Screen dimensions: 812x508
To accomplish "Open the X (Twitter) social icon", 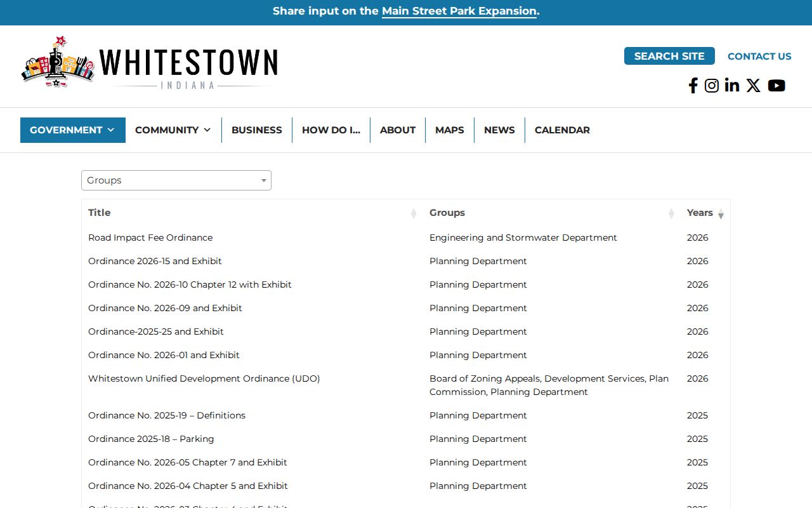I will tap(753, 86).
